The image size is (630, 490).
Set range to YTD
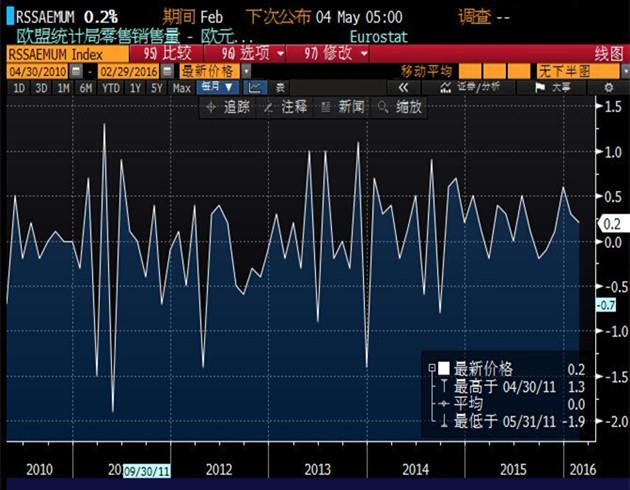[x=110, y=88]
